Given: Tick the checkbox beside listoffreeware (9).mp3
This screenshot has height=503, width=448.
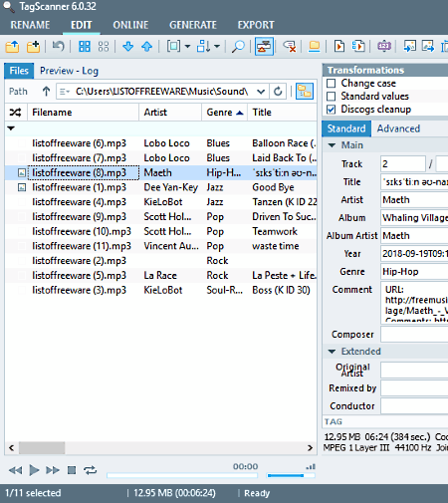Looking at the screenshot, I should pyautogui.click(x=22, y=217).
